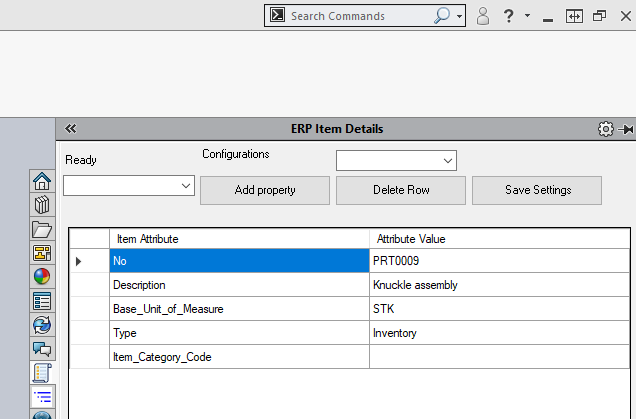636x419 pixels.
Task: Expand the Help menu dropdown arrow
Action: coord(527,16)
